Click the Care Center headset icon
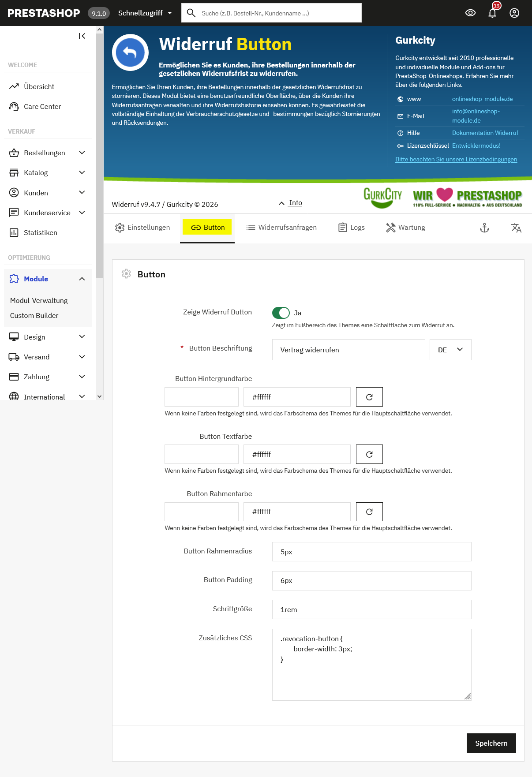The width and height of the screenshot is (532, 777). [14, 106]
